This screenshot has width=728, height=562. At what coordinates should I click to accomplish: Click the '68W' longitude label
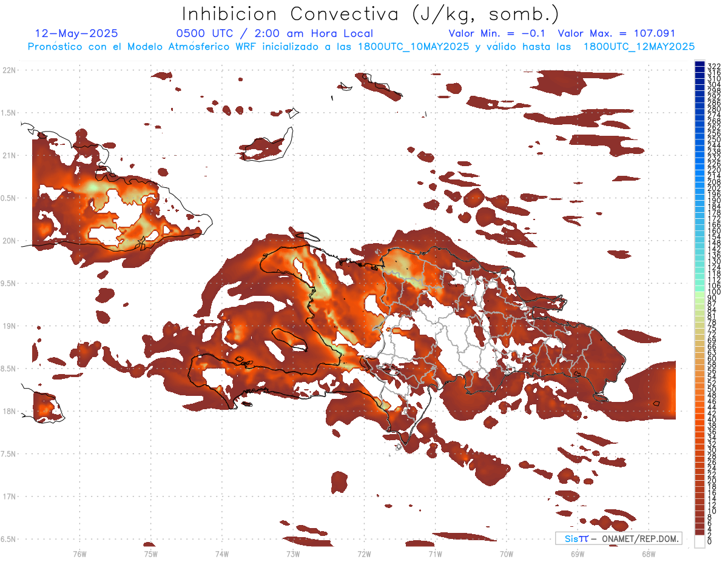click(648, 553)
